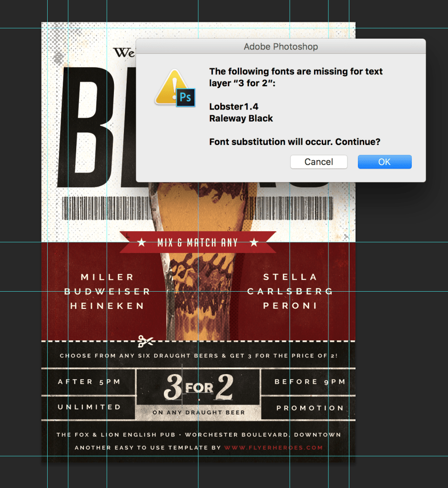Click the 'CARLSBERG' text on the flyer

pos(290,291)
